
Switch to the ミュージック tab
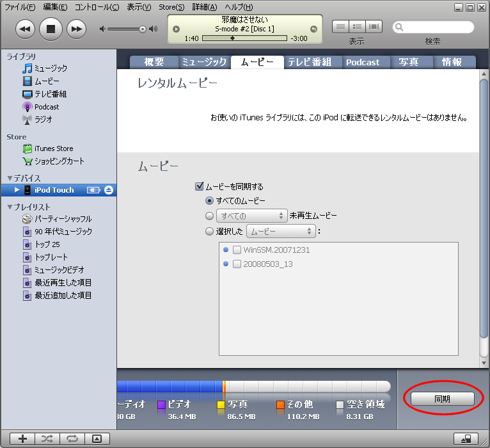point(203,62)
